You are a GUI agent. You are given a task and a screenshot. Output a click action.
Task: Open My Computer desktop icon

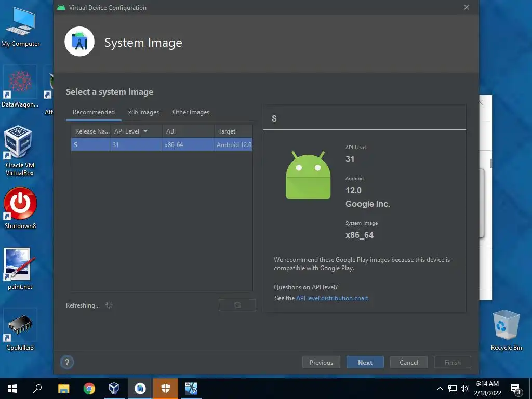coord(20,27)
